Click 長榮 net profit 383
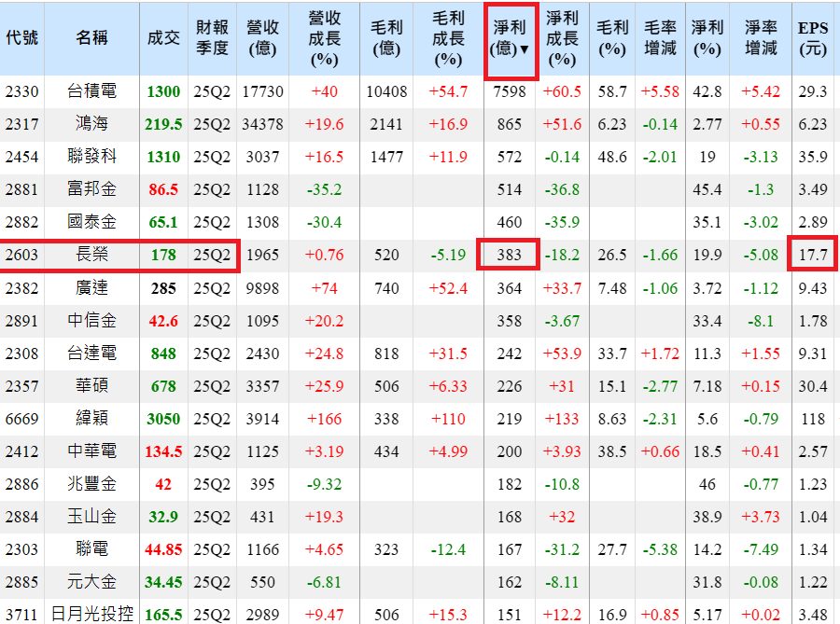The image size is (840, 624). (509, 255)
